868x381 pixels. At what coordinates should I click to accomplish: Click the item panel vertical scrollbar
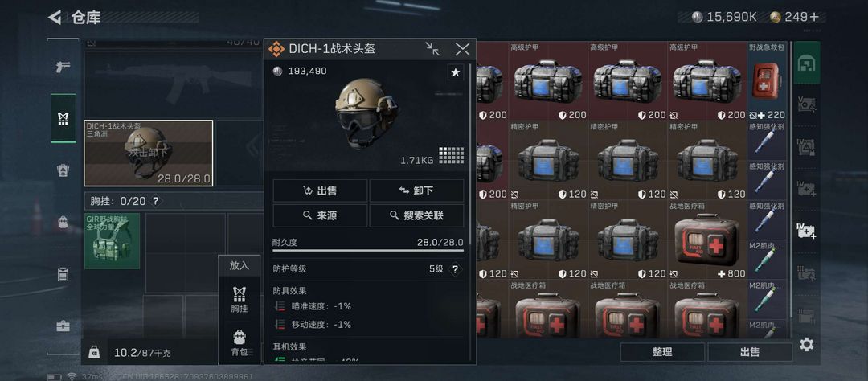470,155
